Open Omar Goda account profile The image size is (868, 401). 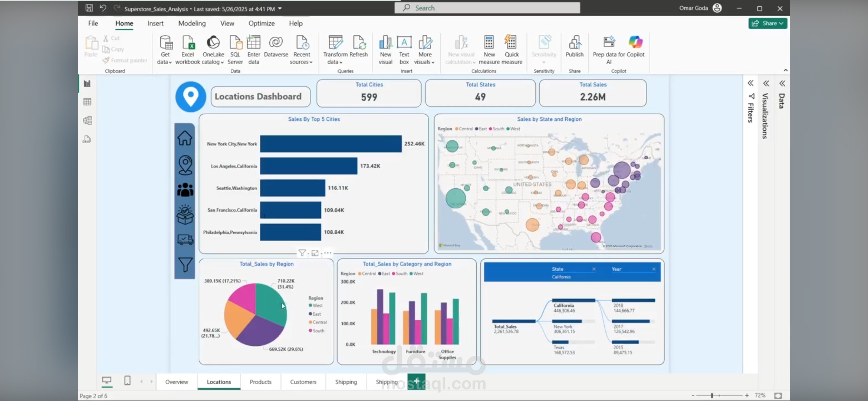pyautogui.click(x=700, y=8)
